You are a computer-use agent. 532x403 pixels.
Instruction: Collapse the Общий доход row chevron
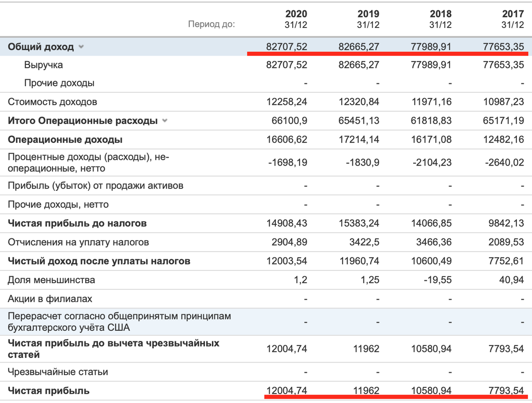pyautogui.click(x=81, y=47)
